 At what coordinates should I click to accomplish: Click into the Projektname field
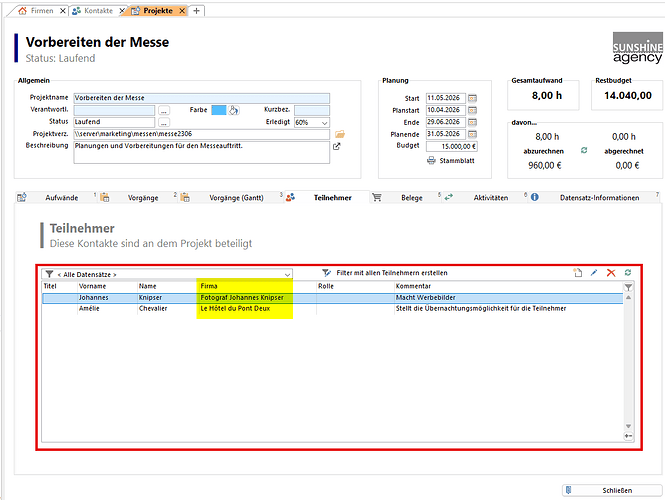tap(201, 98)
